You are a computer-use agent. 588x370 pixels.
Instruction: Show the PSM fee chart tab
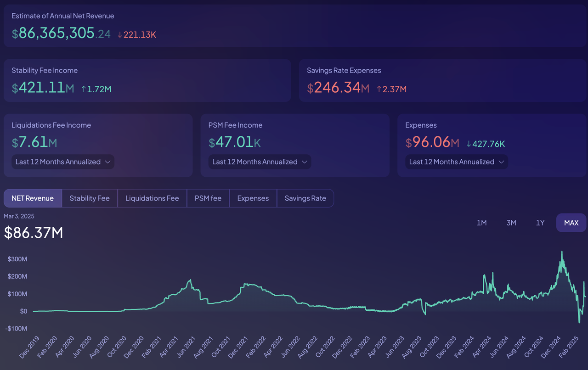(208, 198)
